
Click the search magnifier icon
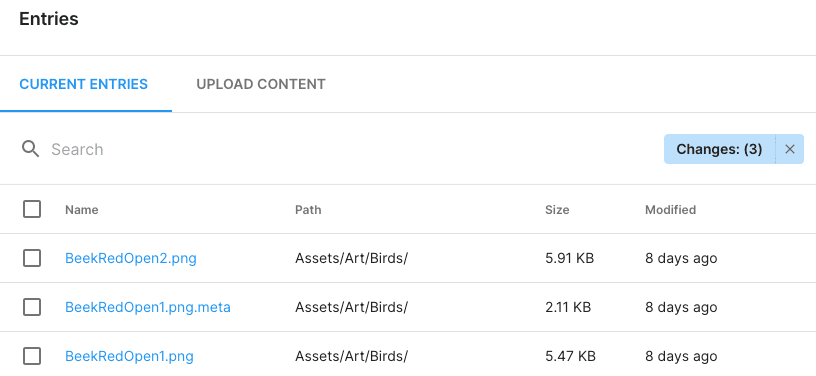pos(30,149)
